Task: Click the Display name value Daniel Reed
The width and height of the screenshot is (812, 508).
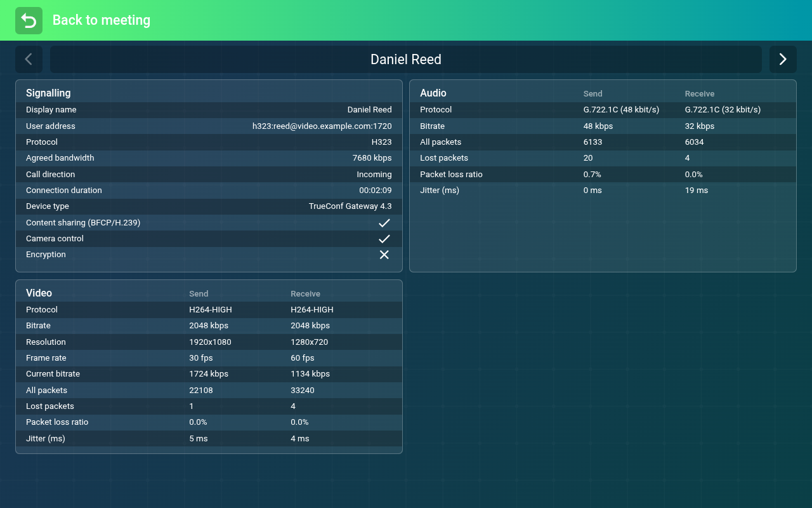Action: pos(370,110)
